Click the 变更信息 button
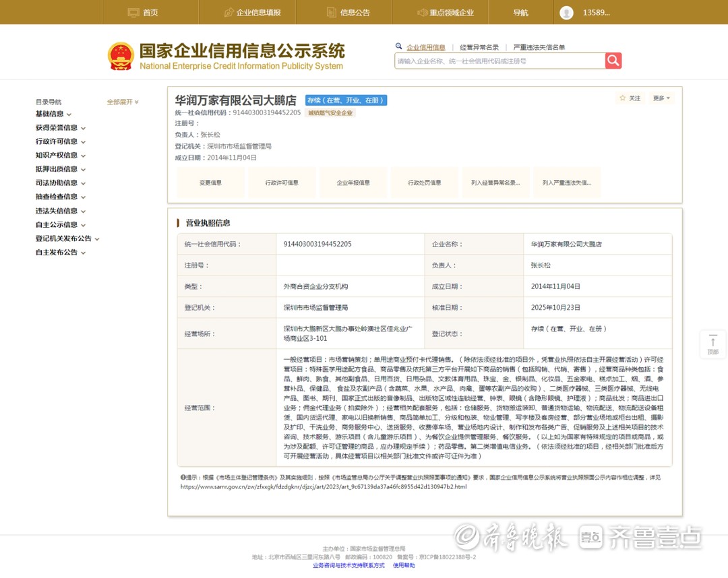Image resolution: width=728 pixels, height=578 pixels. (x=210, y=183)
